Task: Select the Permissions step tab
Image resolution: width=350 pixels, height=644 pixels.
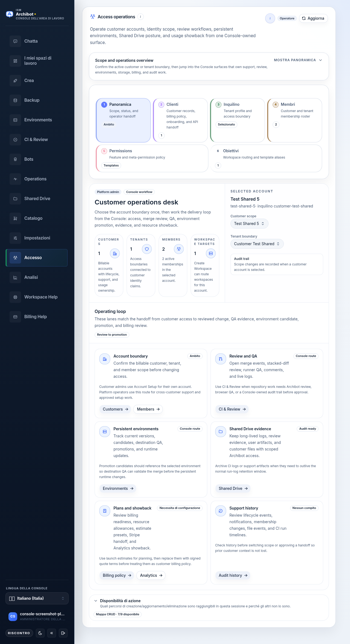Action: pyautogui.click(x=152, y=159)
